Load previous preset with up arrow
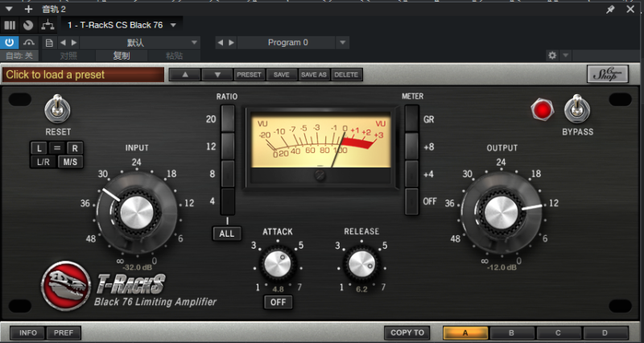This screenshot has width=644, height=343. tap(184, 74)
